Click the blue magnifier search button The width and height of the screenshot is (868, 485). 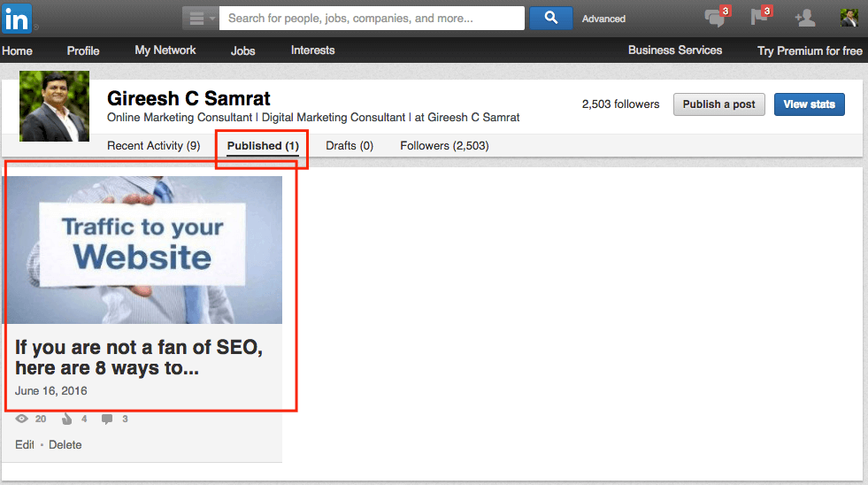click(551, 19)
